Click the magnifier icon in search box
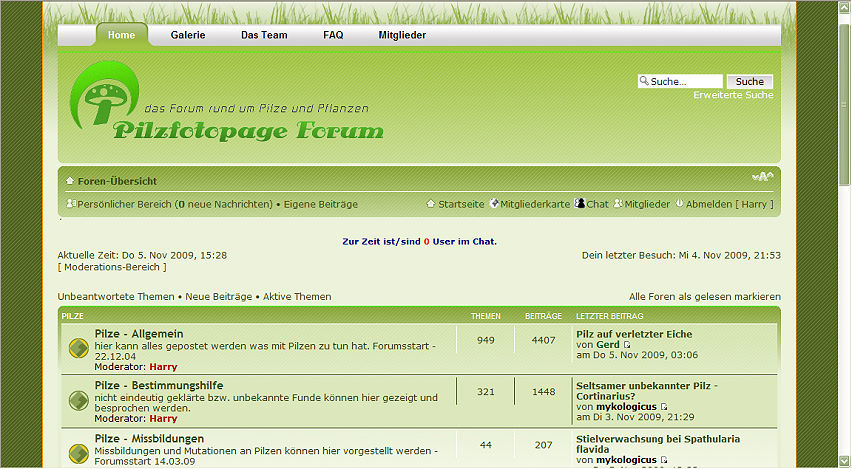852x469 pixels. point(644,81)
